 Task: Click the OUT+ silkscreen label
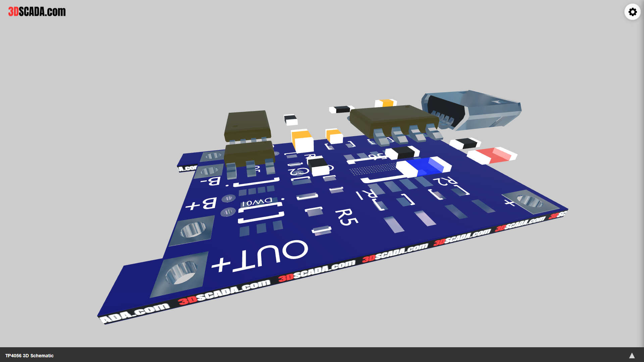[259, 256]
